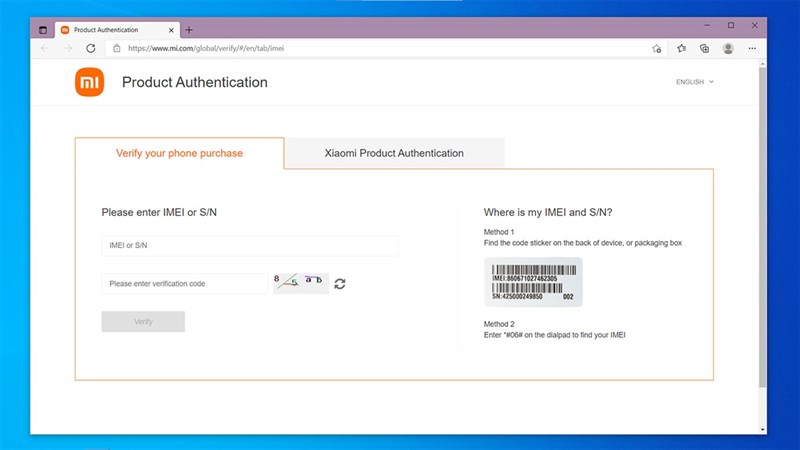Click 'Find the code sticker' instruction text
800x450 pixels.
click(x=582, y=243)
